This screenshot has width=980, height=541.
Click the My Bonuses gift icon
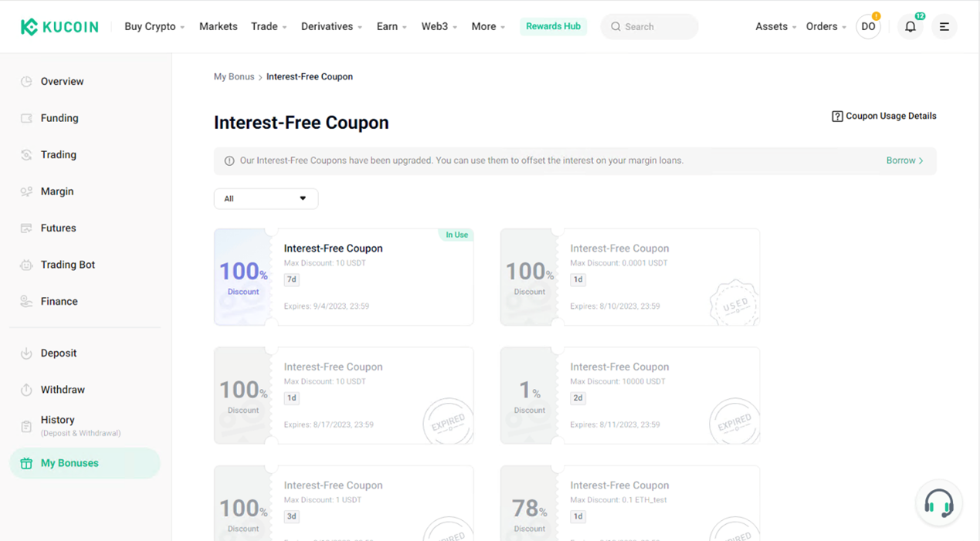coord(26,463)
